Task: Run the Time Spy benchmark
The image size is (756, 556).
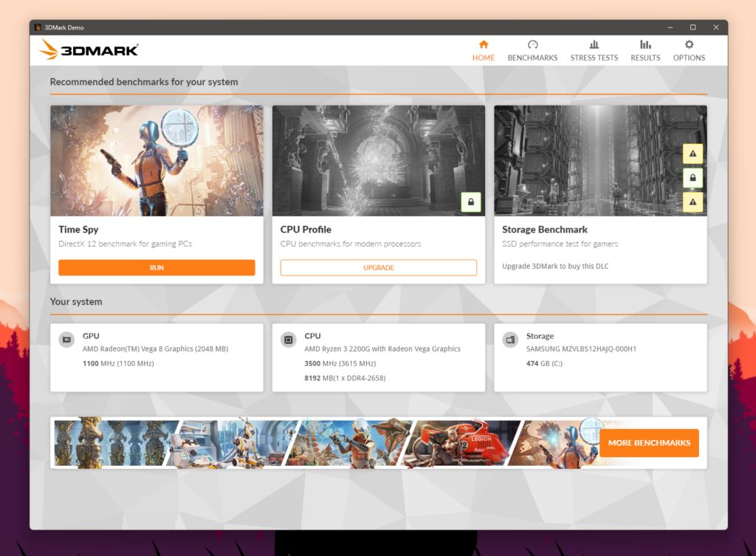Action: click(157, 267)
